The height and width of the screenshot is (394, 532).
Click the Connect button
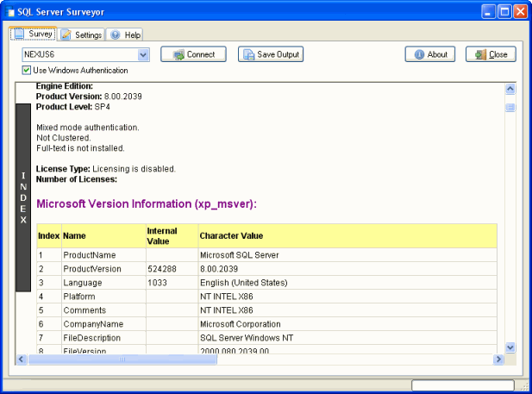pos(193,54)
